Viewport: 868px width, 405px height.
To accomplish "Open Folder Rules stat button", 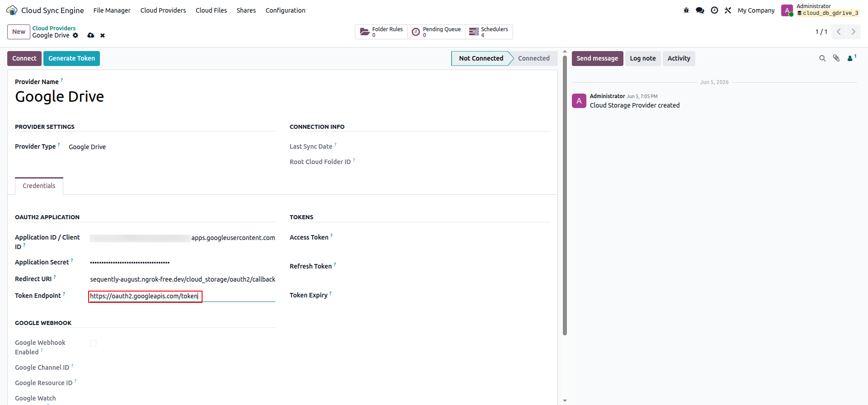I will [x=381, y=32].
